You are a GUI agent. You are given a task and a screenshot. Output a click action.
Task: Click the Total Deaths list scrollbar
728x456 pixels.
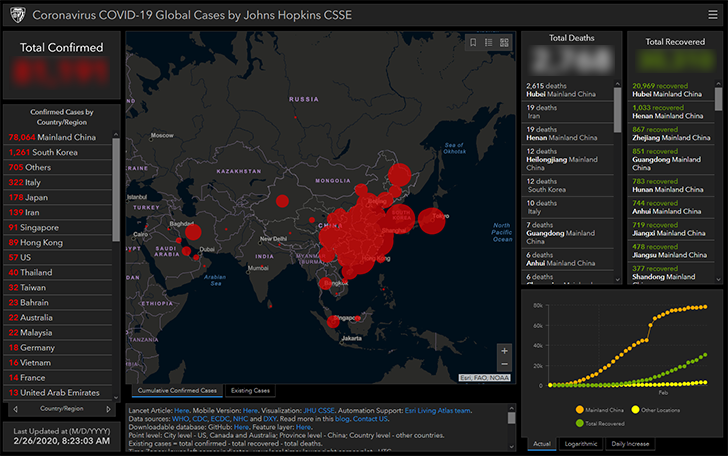618,110
